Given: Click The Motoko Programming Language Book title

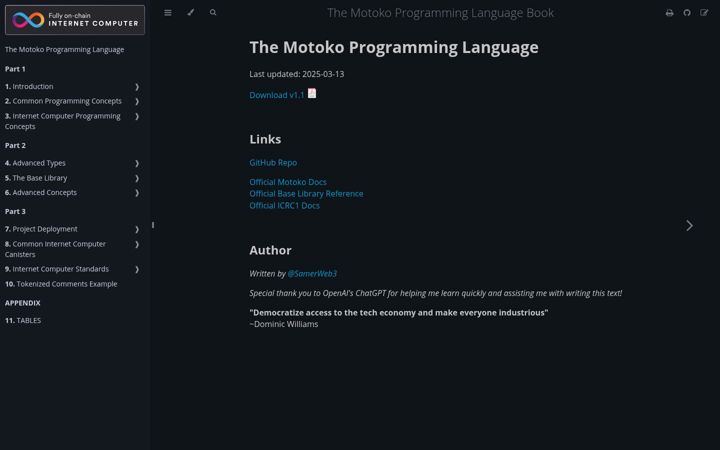Looking at the screenshot, I should 440,13.
